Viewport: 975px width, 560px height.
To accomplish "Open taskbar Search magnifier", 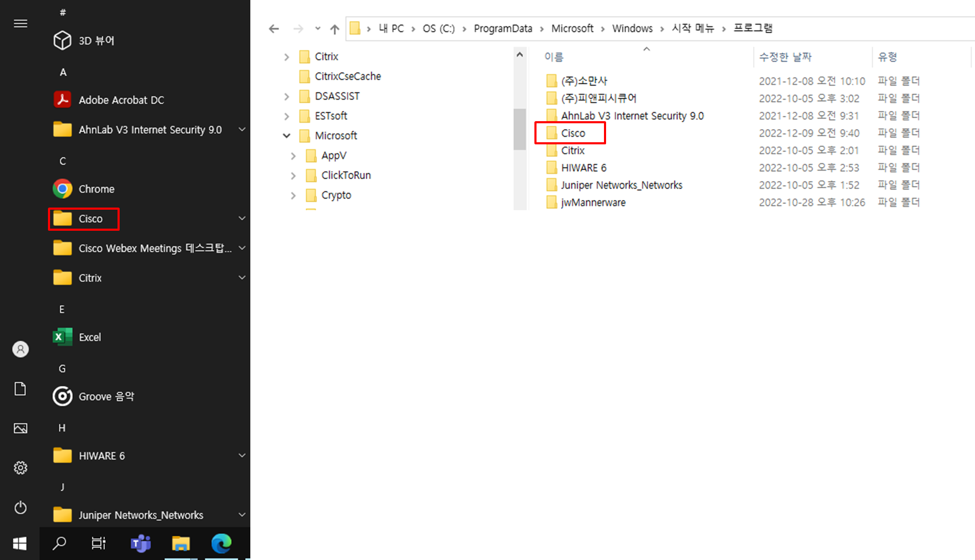I will pyautogui.click(x=59, y=543).
